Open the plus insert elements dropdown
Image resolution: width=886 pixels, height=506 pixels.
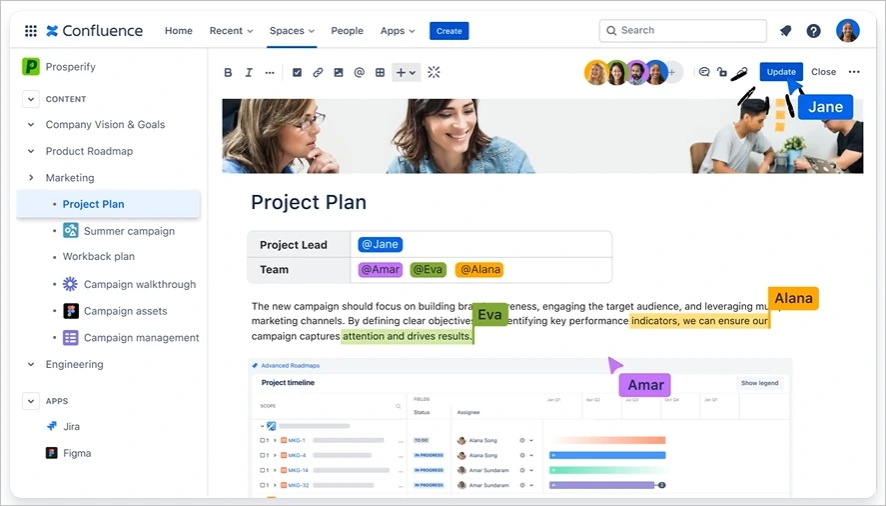click(x=406, y=72)
